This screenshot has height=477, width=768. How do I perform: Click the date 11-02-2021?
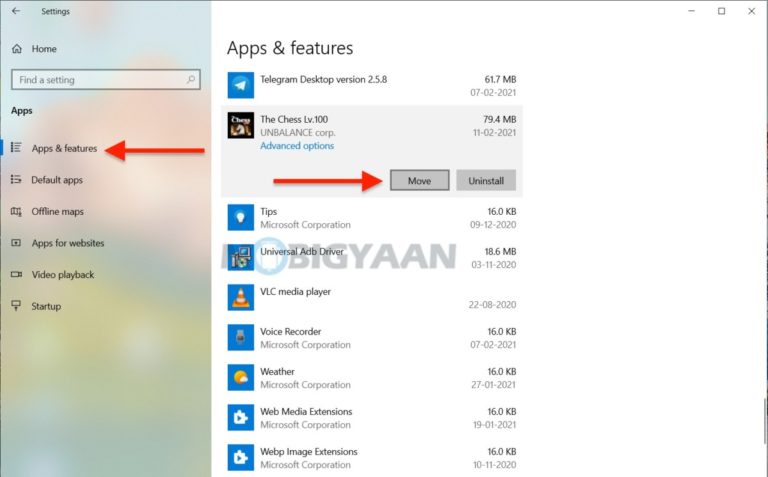[494, 132]
